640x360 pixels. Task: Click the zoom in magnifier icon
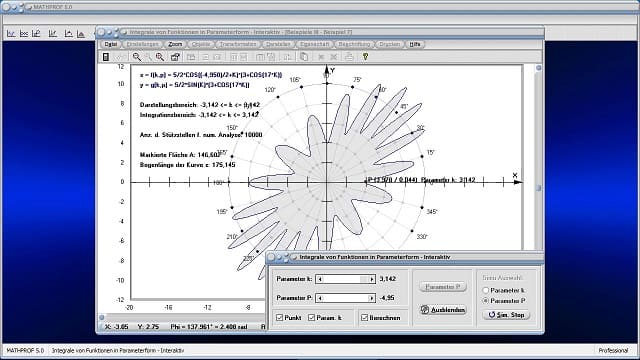click(x=136, y=57)
